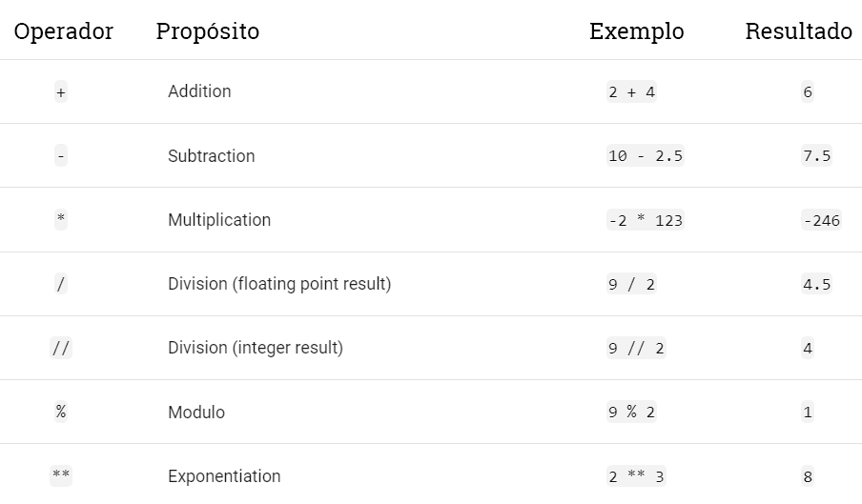Image resolution: width=862 pixels, height=504 pixels.
Task: Click the '9 // 2' example code
Action: 636,348
